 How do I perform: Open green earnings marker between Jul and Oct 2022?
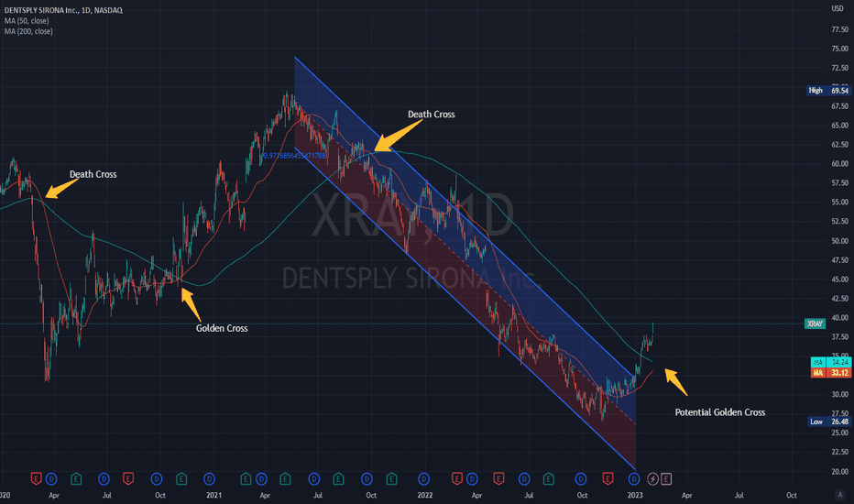click(x=549, y=479)
